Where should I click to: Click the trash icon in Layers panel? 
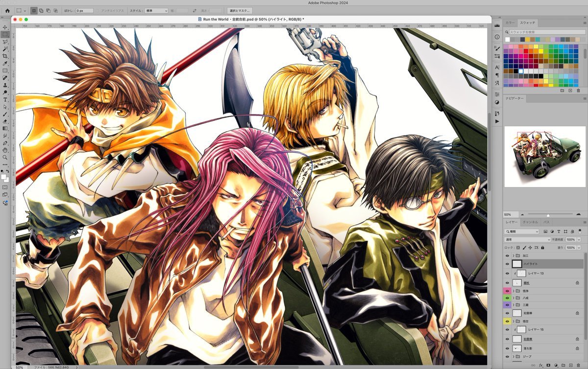578,365
